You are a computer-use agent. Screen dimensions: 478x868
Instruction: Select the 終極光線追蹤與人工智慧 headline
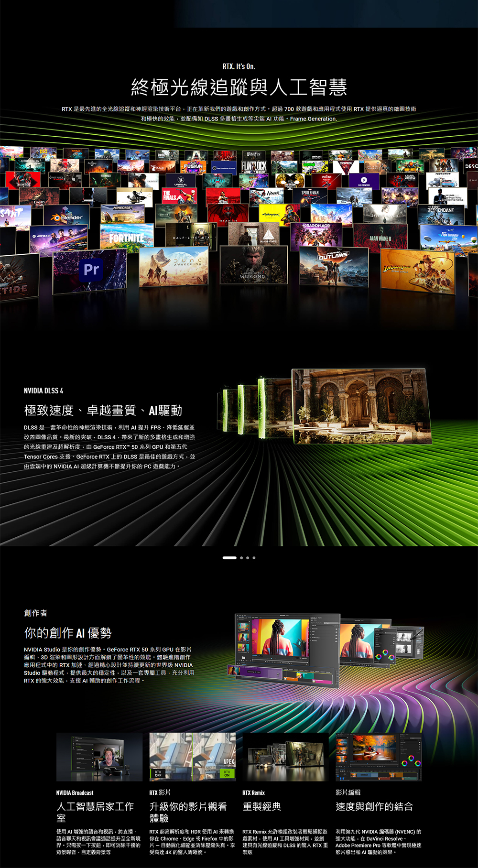239,87
